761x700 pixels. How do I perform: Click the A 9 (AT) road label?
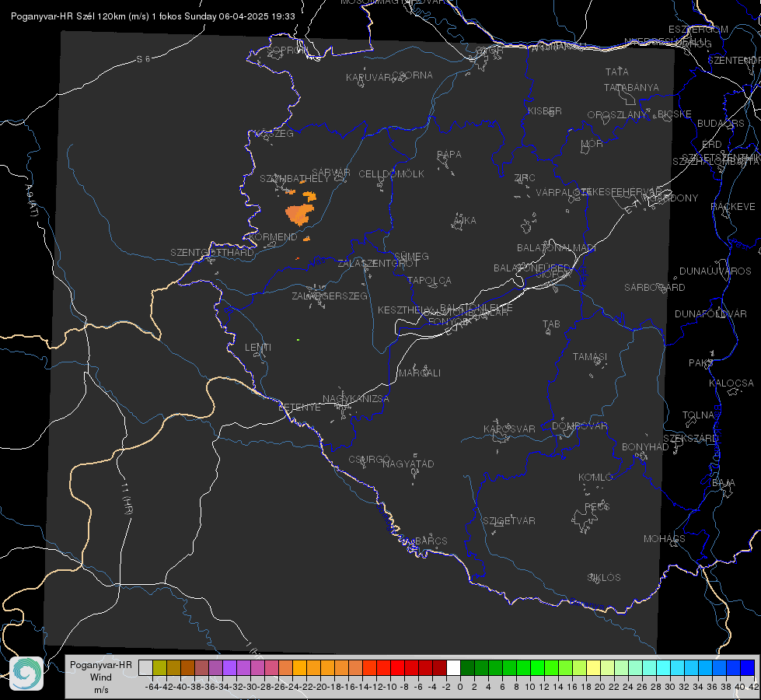[x=31, y=200]
